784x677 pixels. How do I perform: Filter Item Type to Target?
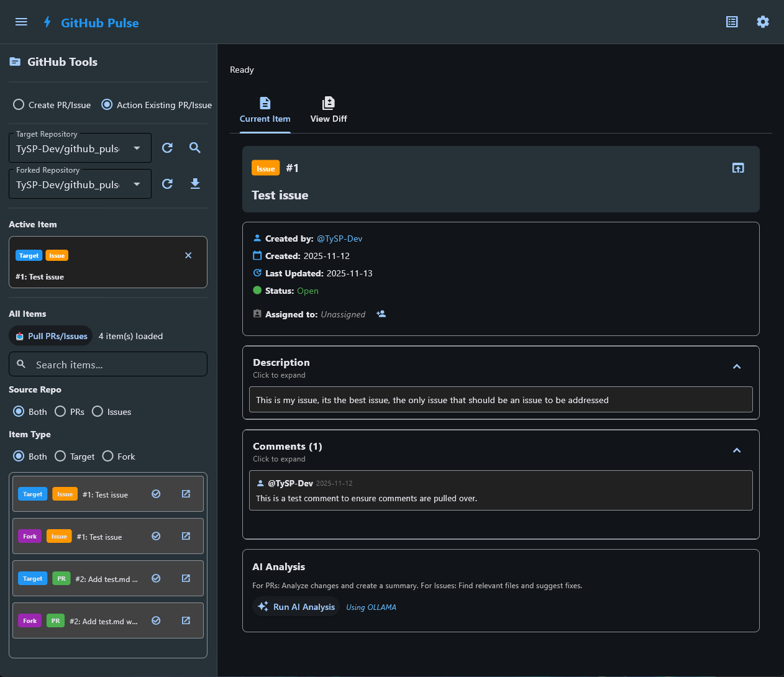pyautogui.click(x=75, y=457)
